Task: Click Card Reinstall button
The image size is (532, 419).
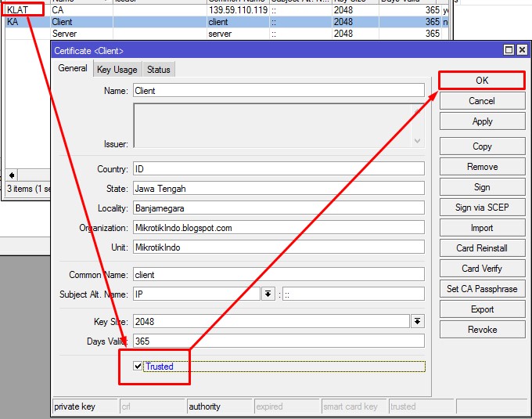Action: pos(482,248)
